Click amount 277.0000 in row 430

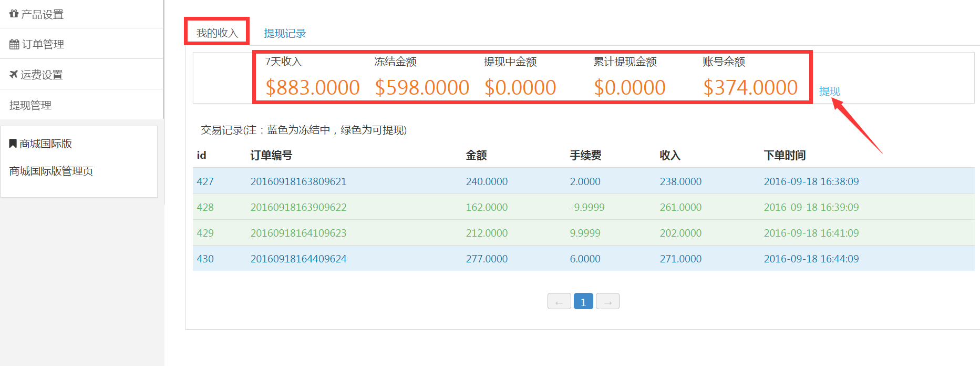pyautogui.click(x=487, y=259)
